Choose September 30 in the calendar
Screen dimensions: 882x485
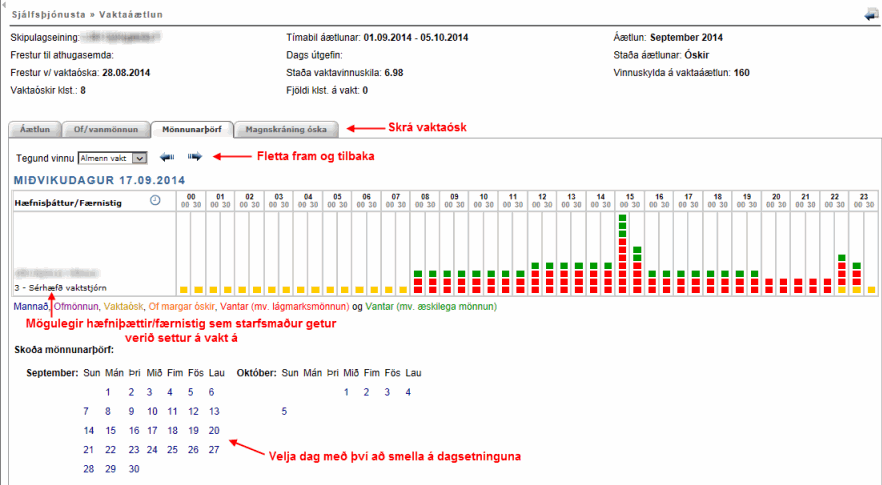tap(134, 469)
